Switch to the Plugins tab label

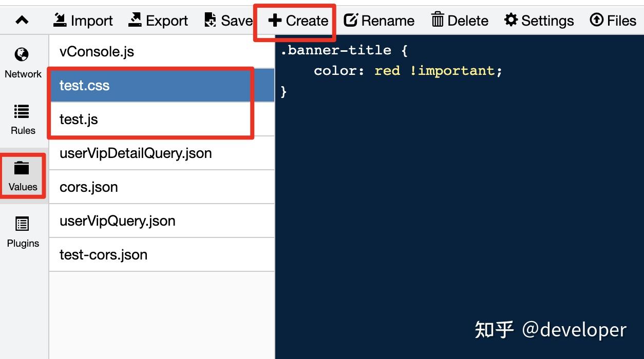tap(23, 243)
